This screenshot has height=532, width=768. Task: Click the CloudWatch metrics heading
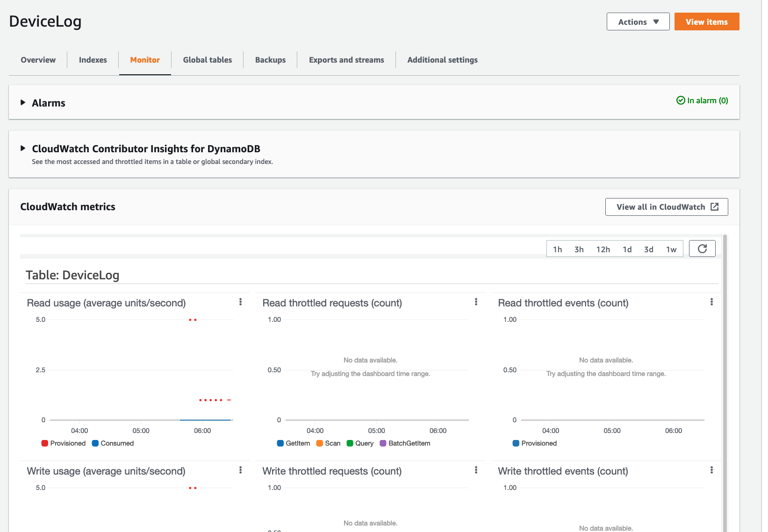(x=68, y=207)
